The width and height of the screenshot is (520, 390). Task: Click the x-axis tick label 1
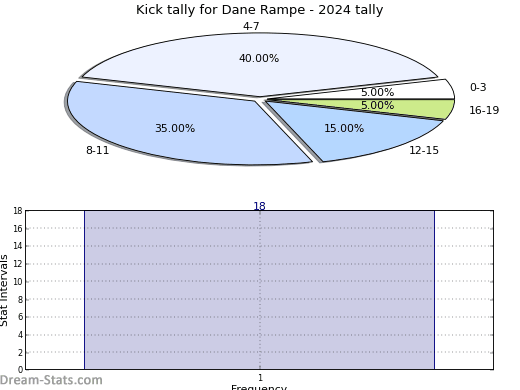point(260,378)
